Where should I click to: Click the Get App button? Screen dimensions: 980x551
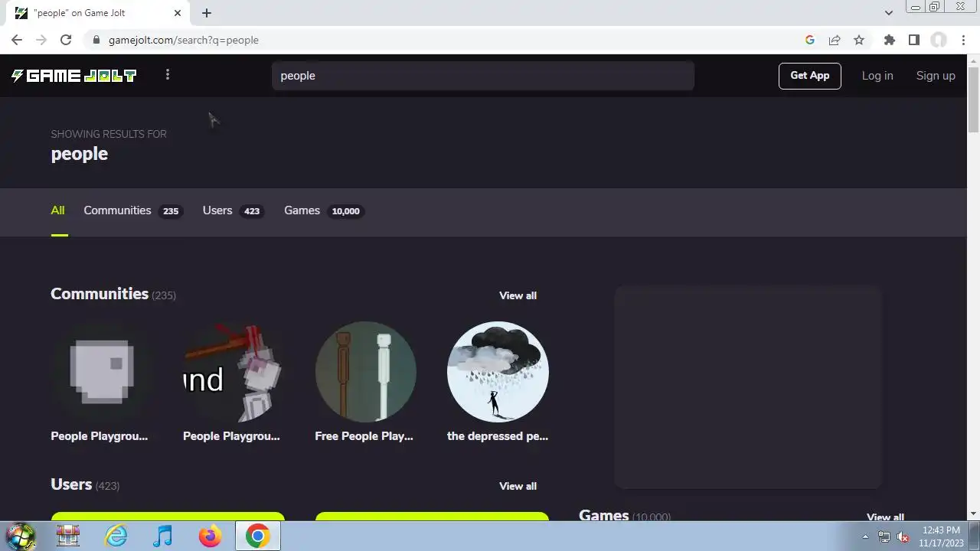pos(810,76)
